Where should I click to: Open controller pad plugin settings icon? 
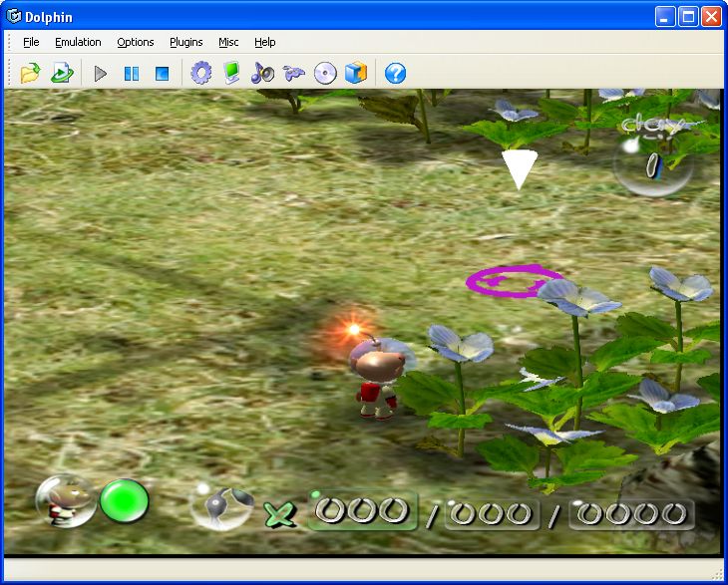(x=294, y=74)
